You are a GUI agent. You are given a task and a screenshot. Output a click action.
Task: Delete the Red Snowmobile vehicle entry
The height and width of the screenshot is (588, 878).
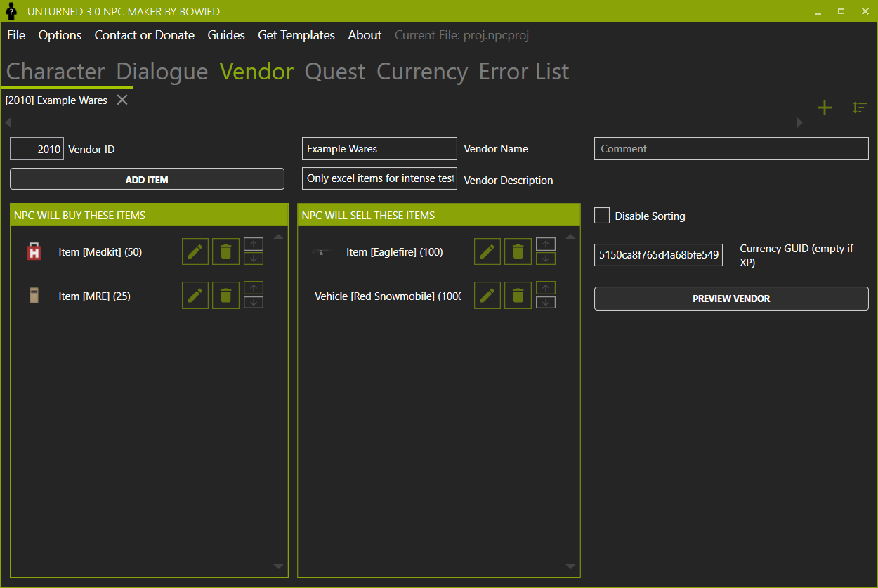pos(518,296)
